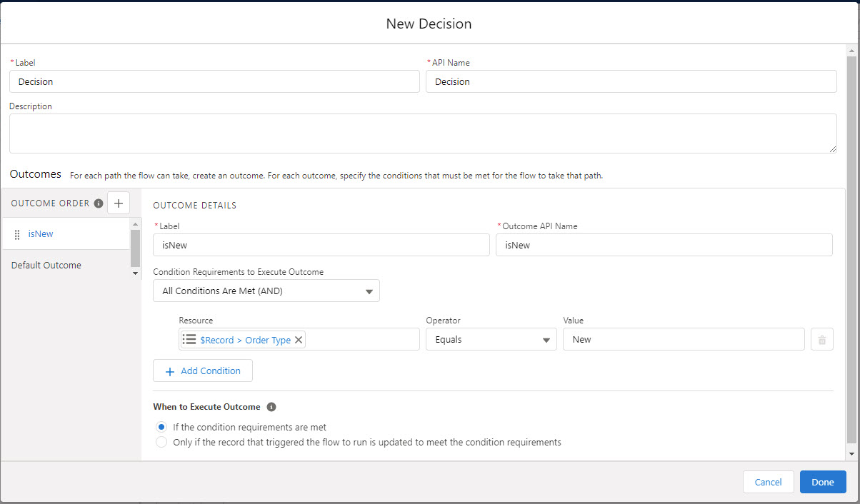860x504 pixels.
Task: Select the isNew outcome tab
Action: click(41, 234)
